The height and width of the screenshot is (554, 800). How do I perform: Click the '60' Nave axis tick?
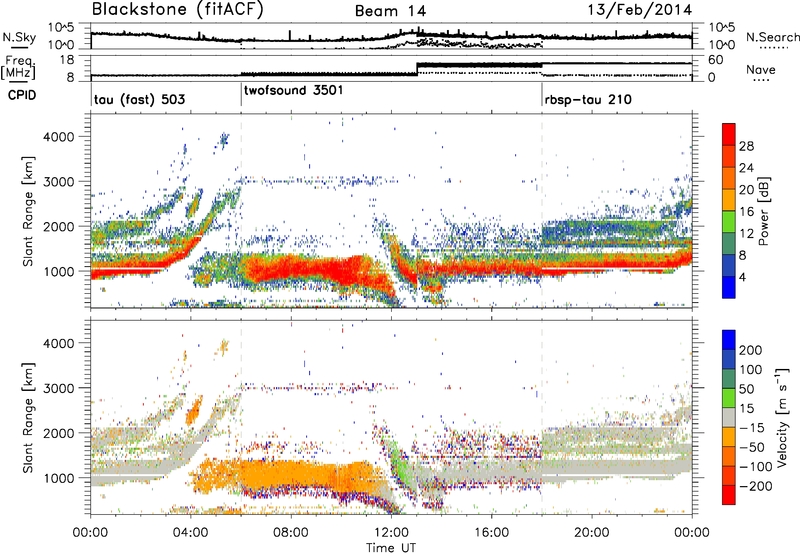715,60
